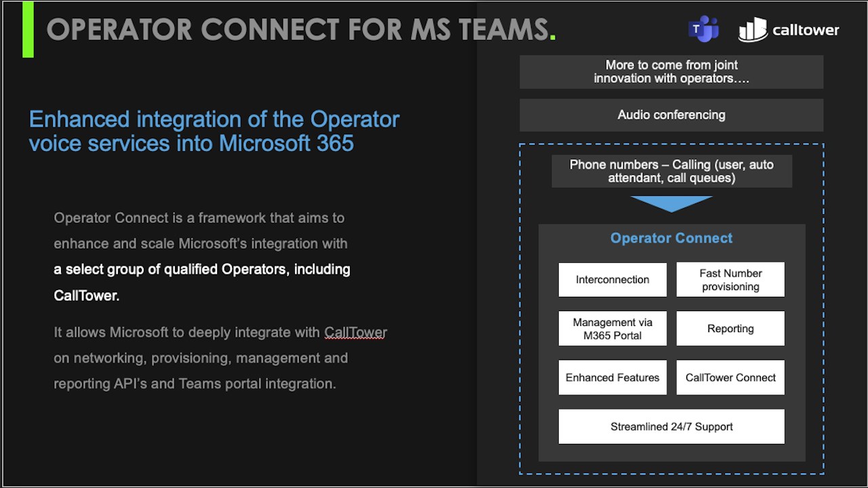Click the green accent bar beside the title
Viewport: 868px width, 488px height.
pos(28,29)
